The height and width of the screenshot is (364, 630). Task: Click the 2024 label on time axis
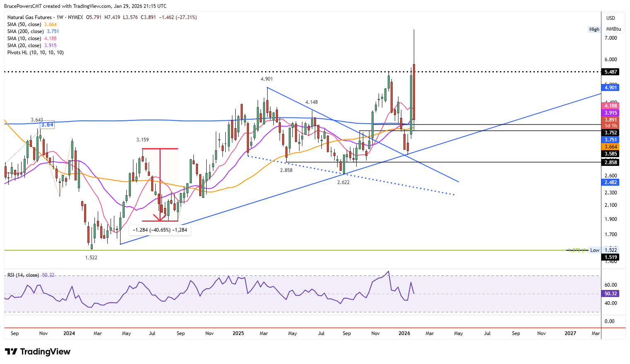(x=69, y=333)
